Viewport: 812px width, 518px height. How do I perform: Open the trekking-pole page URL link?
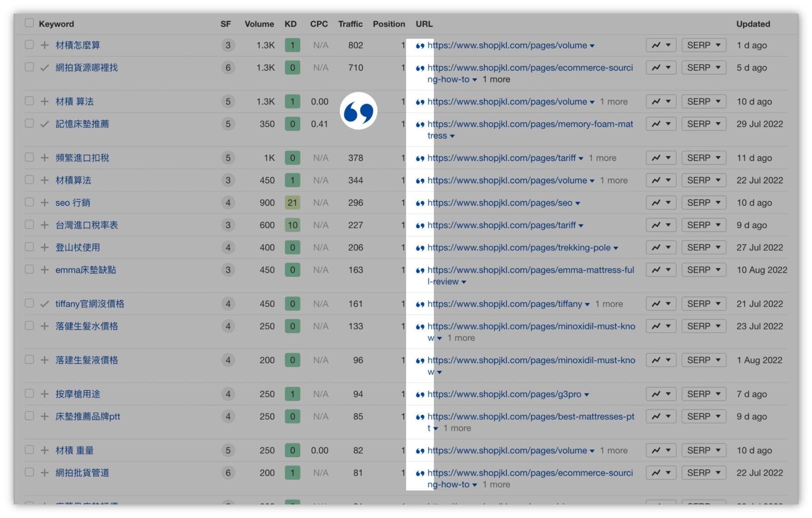coord(519,247)
